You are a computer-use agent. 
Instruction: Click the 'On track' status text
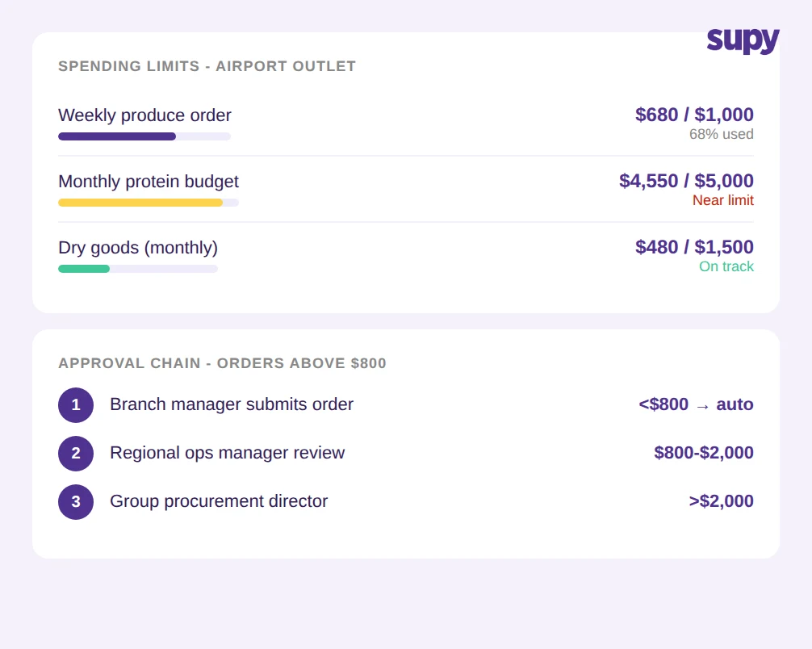pos(726,266)
